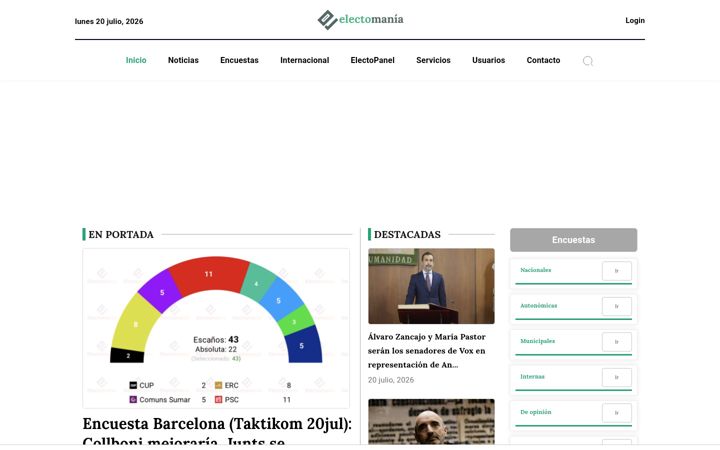Viewport: 720px width, 450px height.
Task: Open the Internas surveys link
Action: pos(532,377)
